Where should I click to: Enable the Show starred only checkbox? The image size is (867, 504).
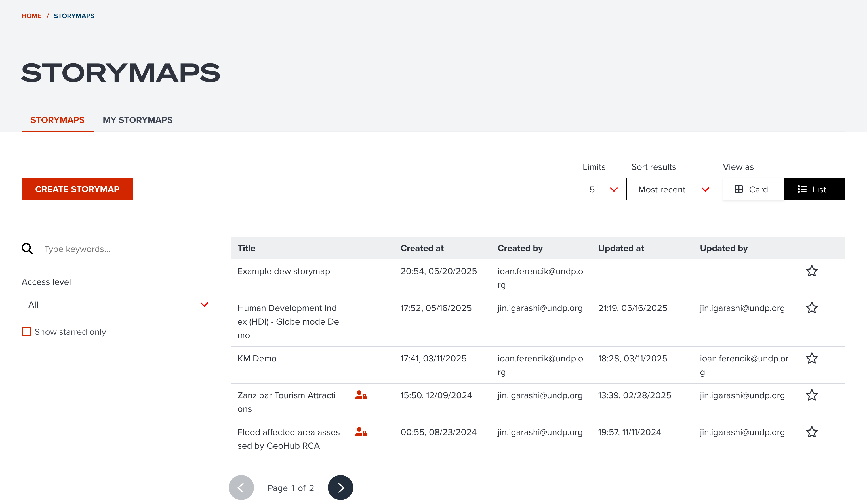[x=26, y=331]
